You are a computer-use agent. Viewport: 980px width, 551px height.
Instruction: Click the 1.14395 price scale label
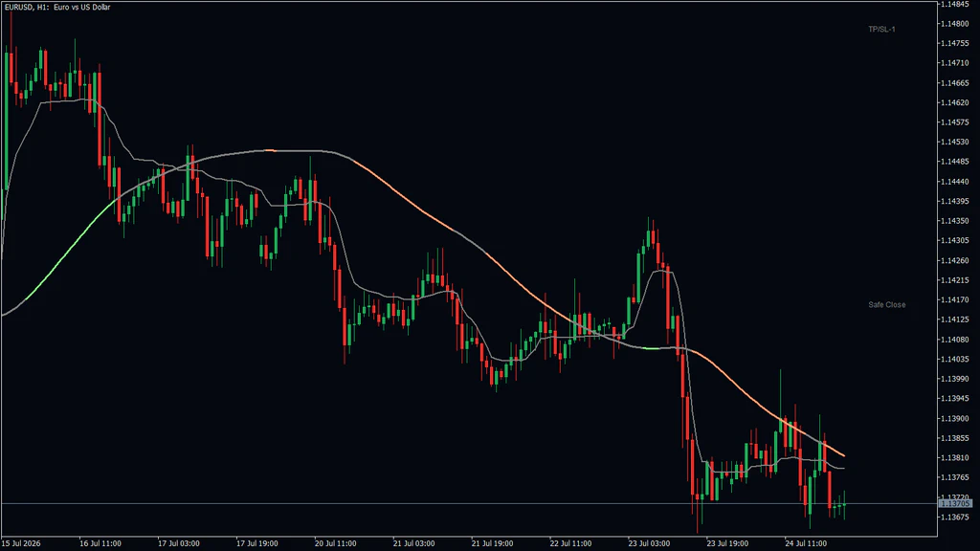coord(954,201)
